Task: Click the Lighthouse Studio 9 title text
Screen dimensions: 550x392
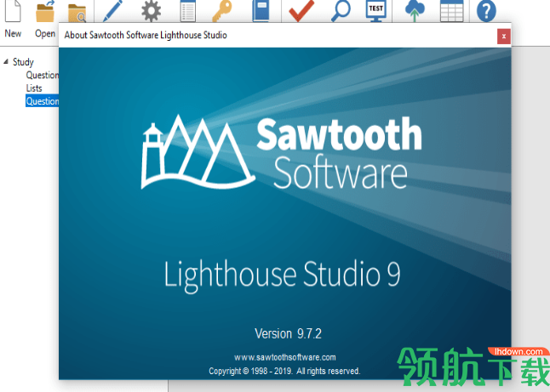Action: click(x=283, y=275)
